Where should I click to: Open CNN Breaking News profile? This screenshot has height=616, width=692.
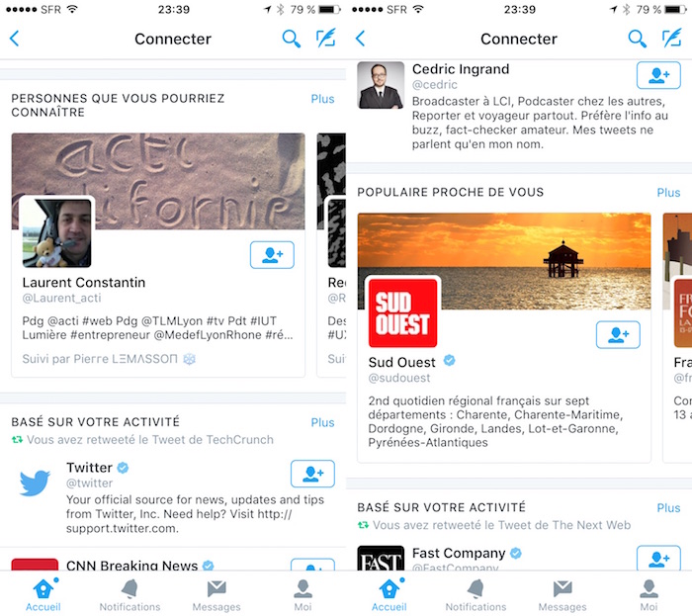click(131, 565)
